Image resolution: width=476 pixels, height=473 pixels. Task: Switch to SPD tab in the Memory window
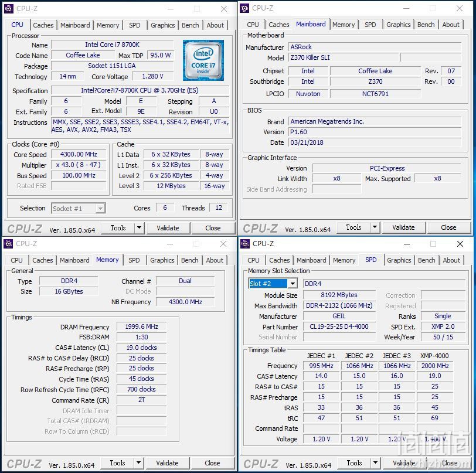[x=134, y=260]
